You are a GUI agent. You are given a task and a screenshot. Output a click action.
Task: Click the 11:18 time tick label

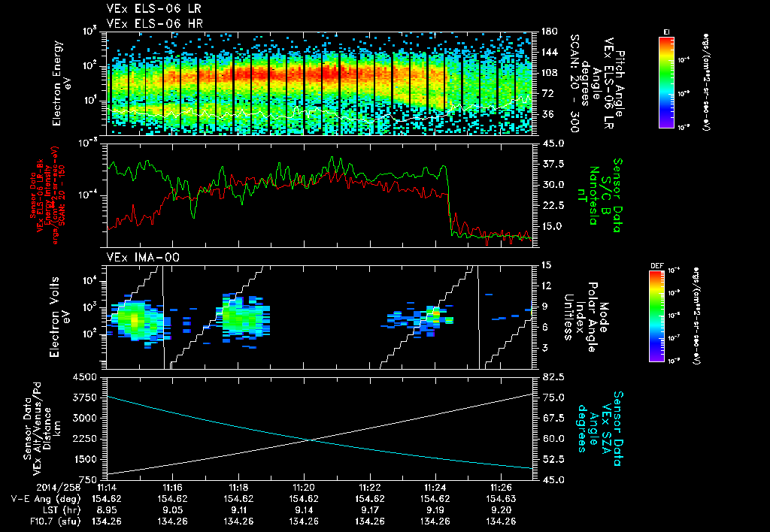click(238, 489)
